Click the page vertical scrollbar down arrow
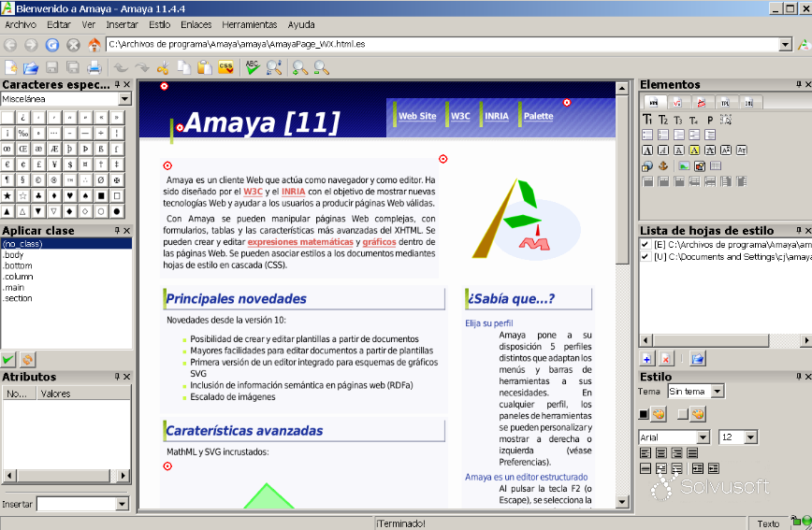Screen dimensions: 812x530 point(622,502)
